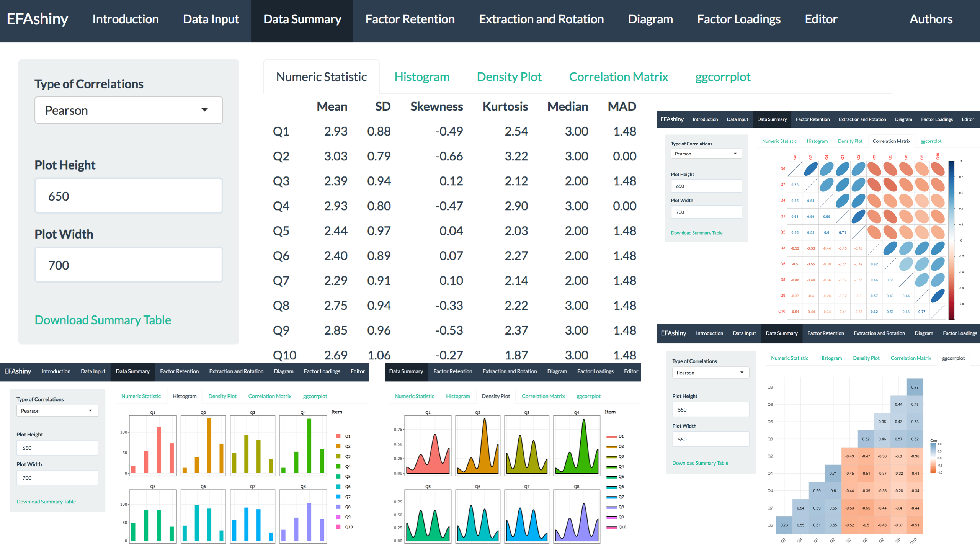This screenshot has width=980, height=549.
Task: Click the Q4 green histogram thumbnail plot
Action: [x=303, y=445]
